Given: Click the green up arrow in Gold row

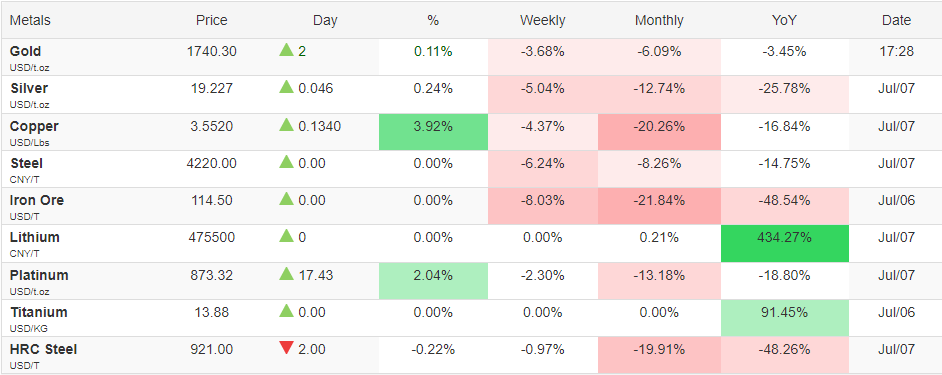Looking at the screenshot, I should pos(287,50).
